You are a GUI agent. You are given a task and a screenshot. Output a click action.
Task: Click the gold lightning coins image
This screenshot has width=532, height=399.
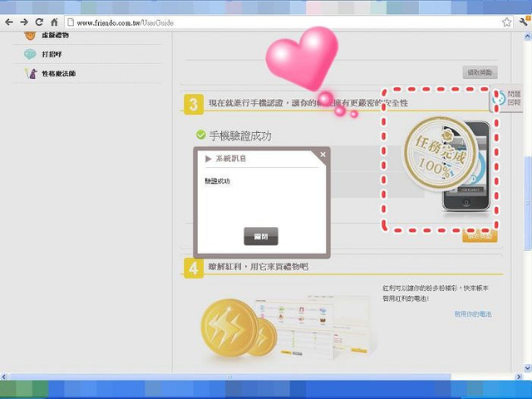coord(239,328)
